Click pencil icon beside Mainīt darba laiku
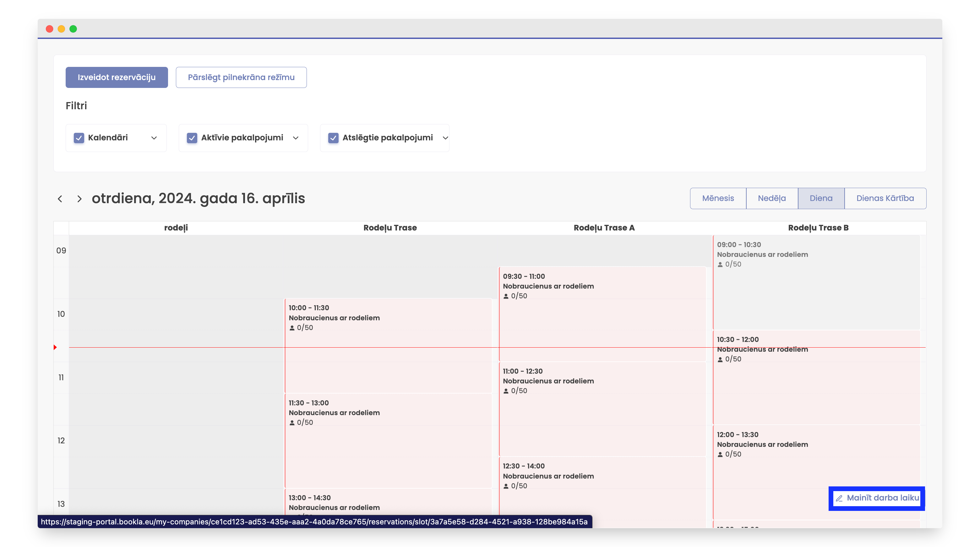 (x=839, y=498)
